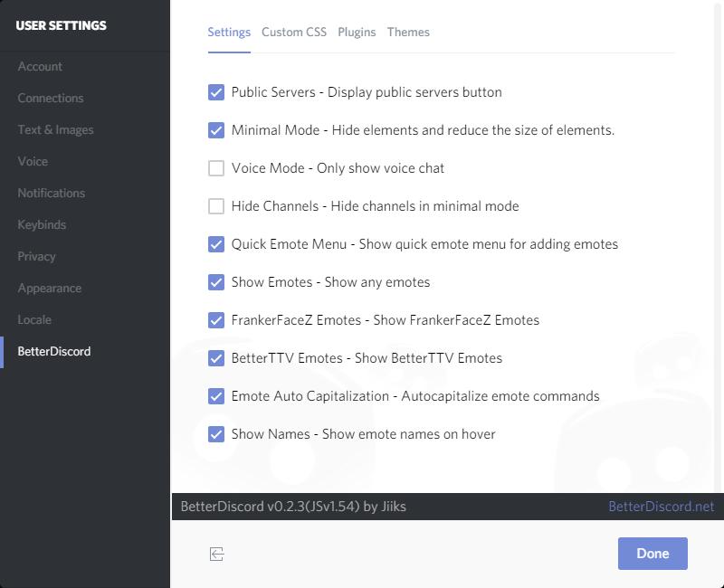Switch to the Custom CSS tab
This screenshot has width=724, height=588.
(294, 32)
